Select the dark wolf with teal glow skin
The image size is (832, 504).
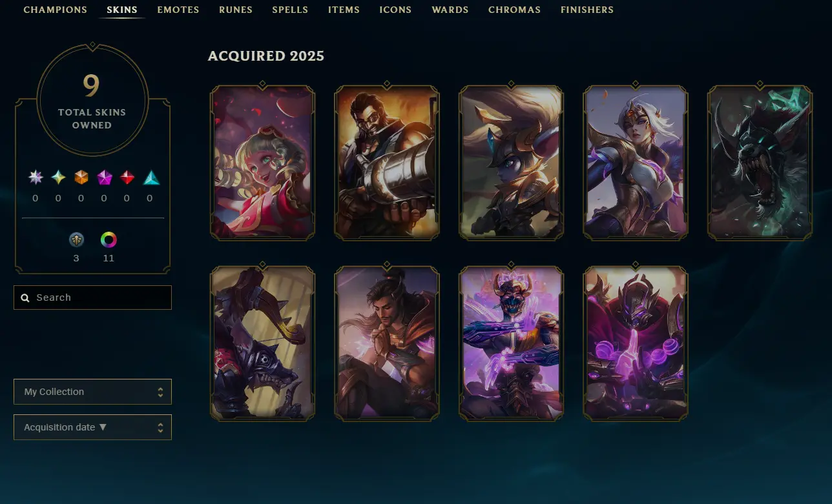click(x=760, y=162)
